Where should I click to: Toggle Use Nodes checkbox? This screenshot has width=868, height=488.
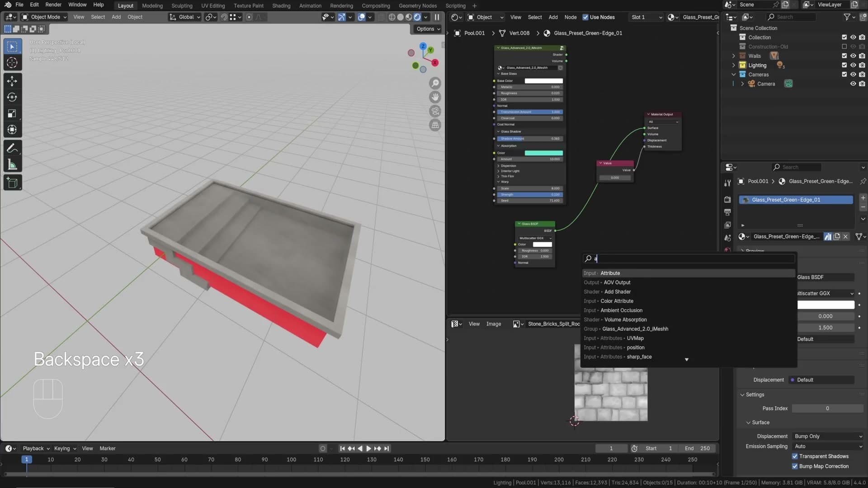(x=585, y=17)
